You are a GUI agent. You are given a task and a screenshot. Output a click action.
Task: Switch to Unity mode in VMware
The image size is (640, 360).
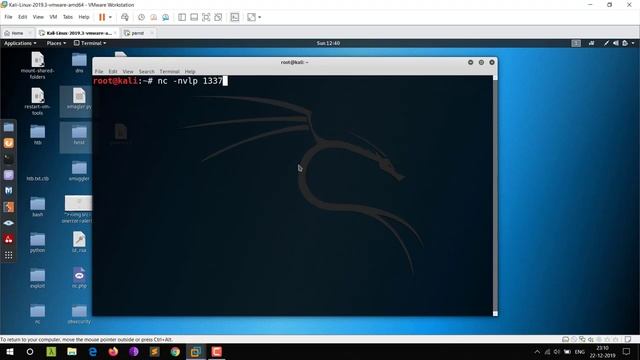tap(218, 17)
